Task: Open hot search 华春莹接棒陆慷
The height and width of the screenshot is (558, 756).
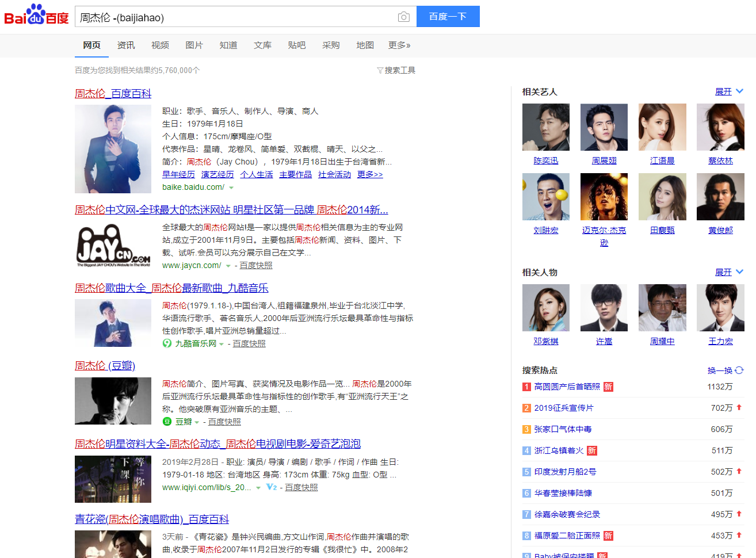Action: (x=563, y=493)
